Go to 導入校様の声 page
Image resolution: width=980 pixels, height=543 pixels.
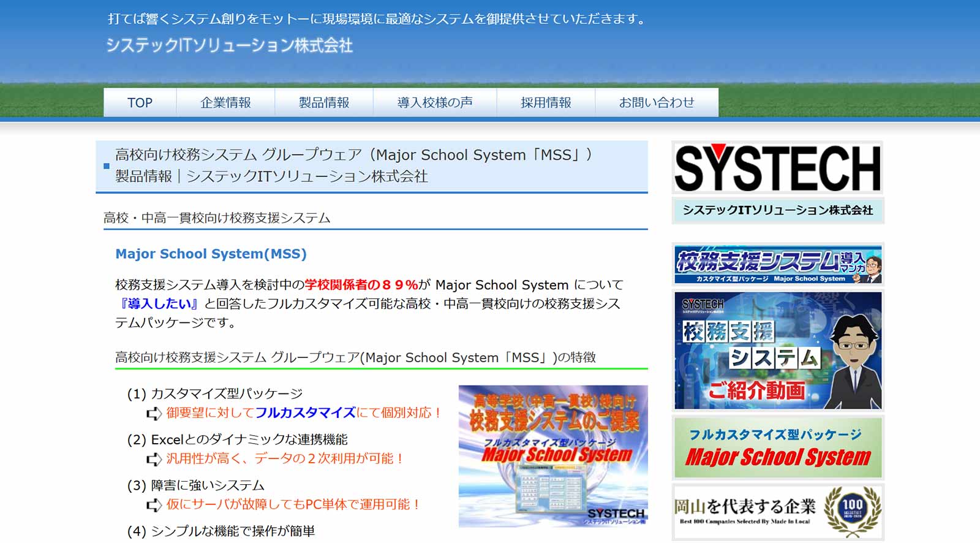(x=435, y=102)
